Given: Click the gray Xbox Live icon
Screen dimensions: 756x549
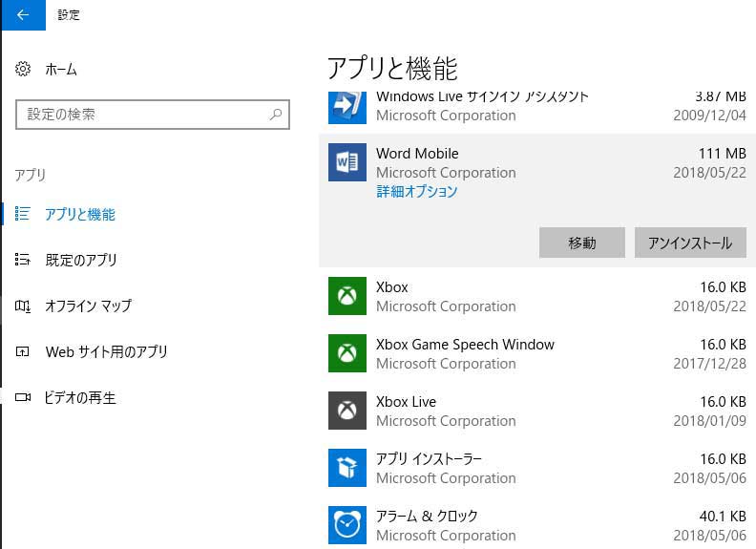Looking at the screenshot, I should 346,411.
